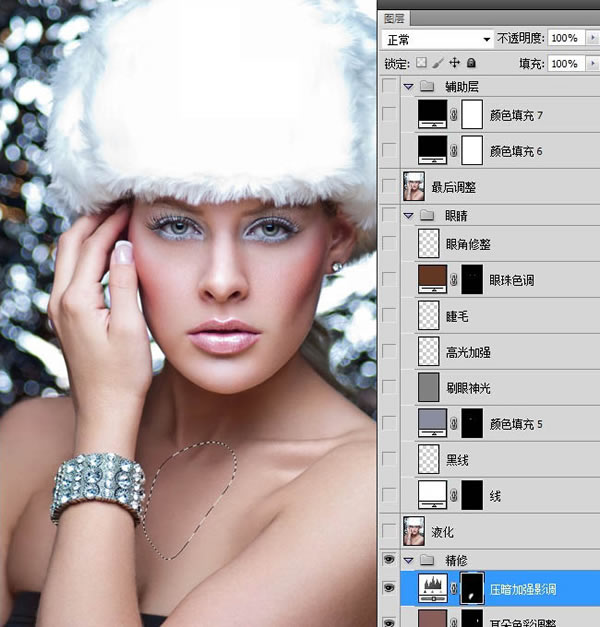Show the 最后调整 layer
Viewport: 600px width, 627px height.
(389, 186)
